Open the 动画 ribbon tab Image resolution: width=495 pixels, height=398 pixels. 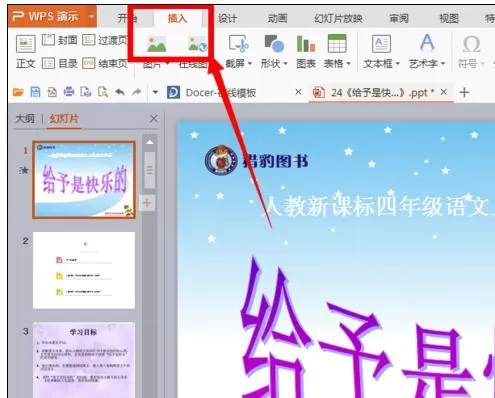click(x=277, y=18)
